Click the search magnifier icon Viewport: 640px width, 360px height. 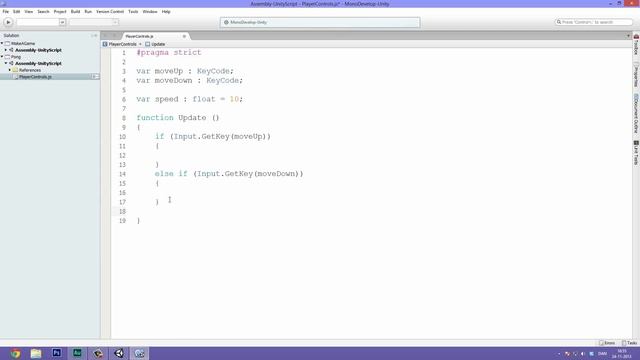coord(559,22)
